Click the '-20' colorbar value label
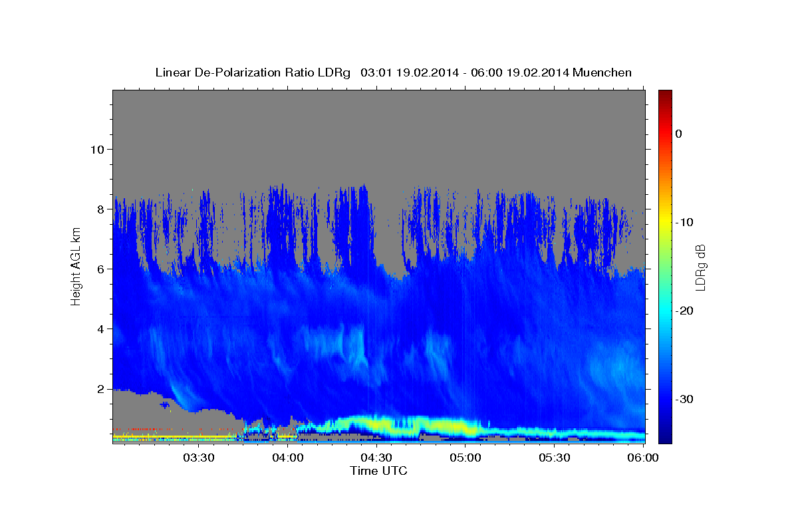This screenshot has height=532, width=798. [x=684, y=311]
